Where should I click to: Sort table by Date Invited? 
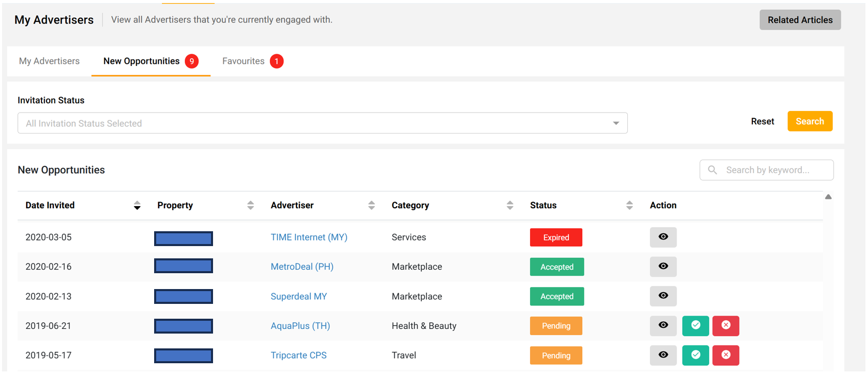[x=137, y=206]
